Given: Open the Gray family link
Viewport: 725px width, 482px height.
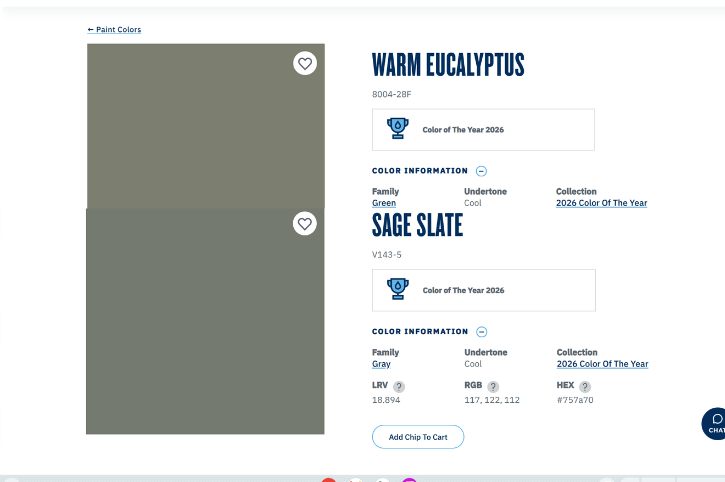Looking at the screenshot, I should click(381, 364).
